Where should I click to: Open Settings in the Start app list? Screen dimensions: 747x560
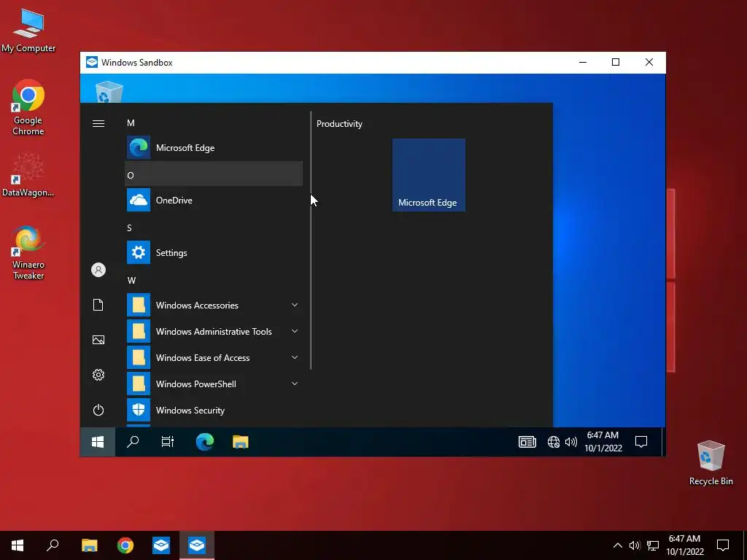tap(214, 252)
